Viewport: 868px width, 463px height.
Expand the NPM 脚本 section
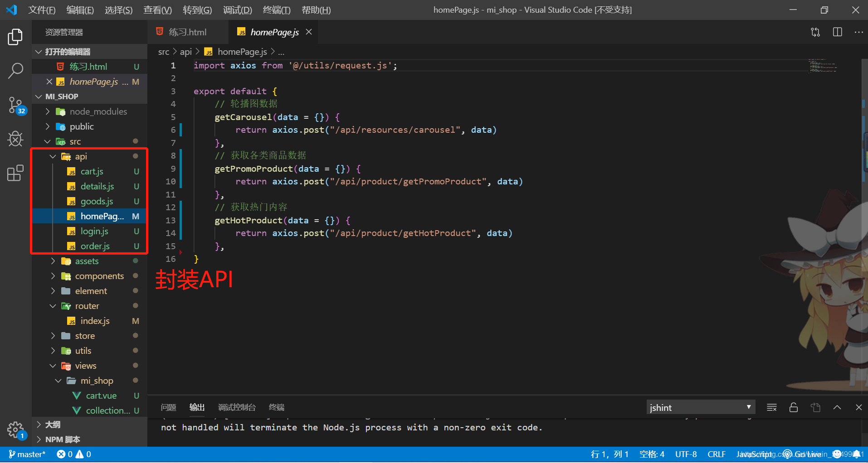(90, 439)
